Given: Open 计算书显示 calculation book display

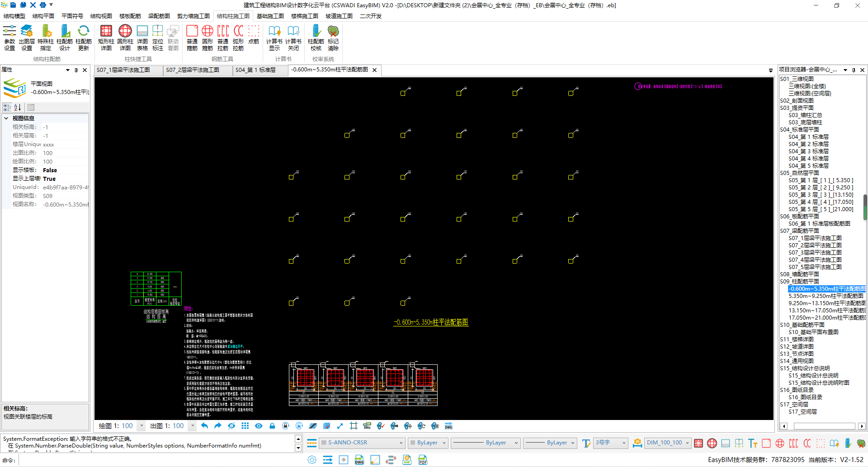Looking at the screenshot, I should pyautogui.click(x=274, y=37).
